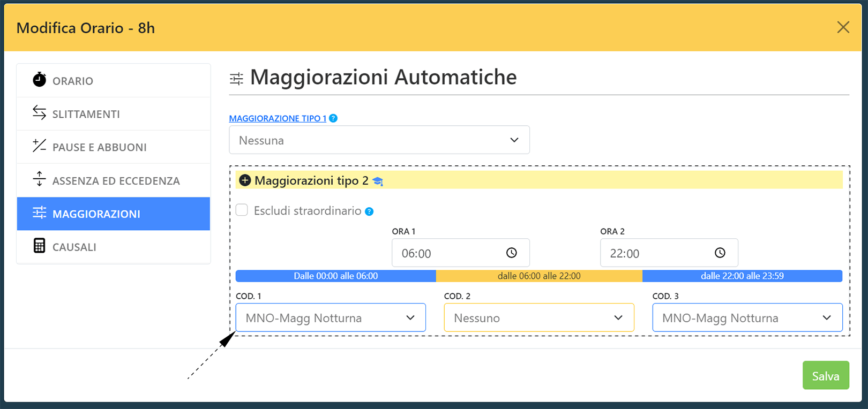Click the yellow 06:00 to 22:00 time band

(x=538, y=276)
